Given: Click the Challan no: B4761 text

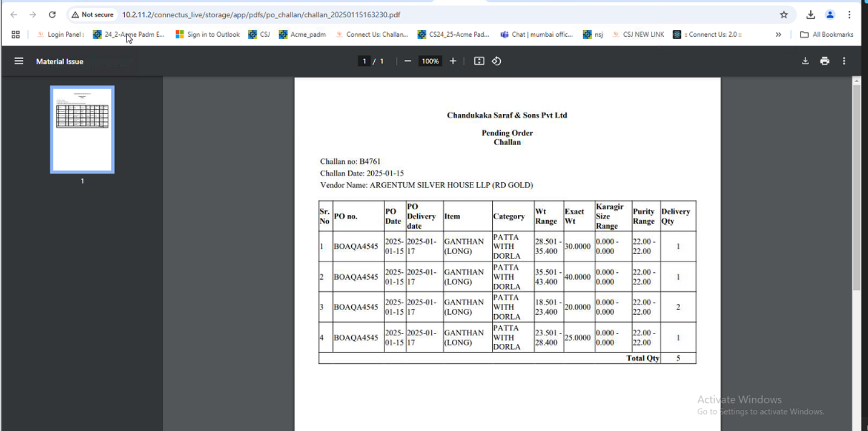Looking at the screenshot, I should 350,162.
